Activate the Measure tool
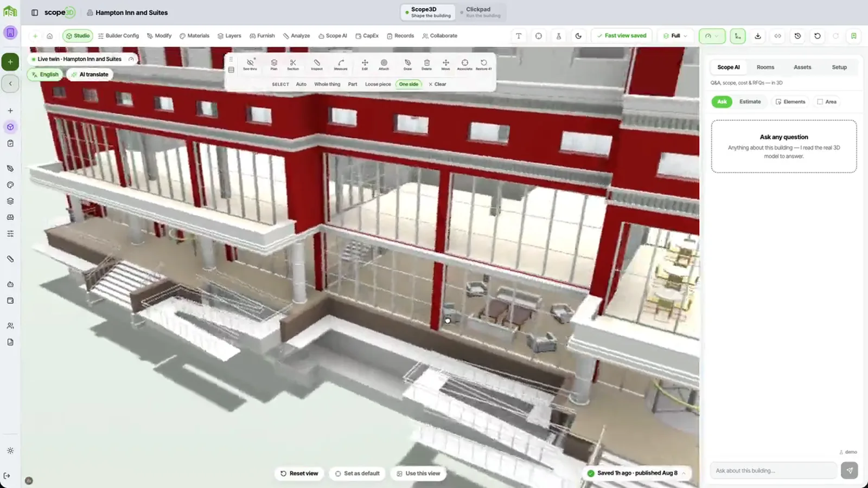Screen dimensions: 868x488 click(341, 65)
